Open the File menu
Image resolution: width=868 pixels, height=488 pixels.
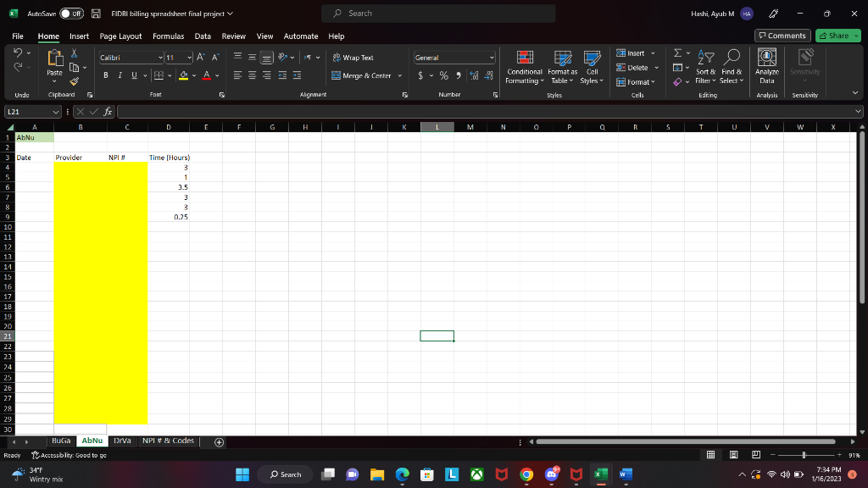coord(18,36)
